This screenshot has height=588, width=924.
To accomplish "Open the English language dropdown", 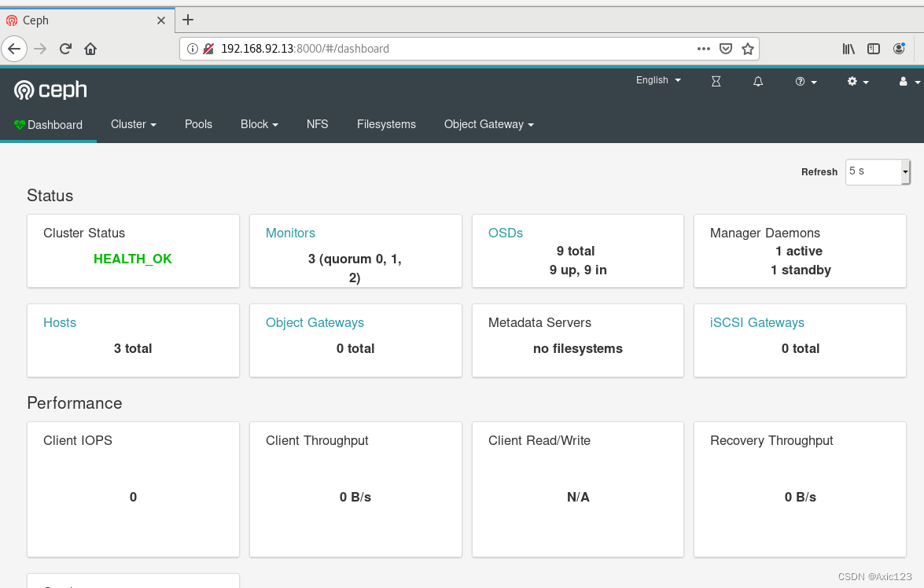I will click(x=658, y=80).
